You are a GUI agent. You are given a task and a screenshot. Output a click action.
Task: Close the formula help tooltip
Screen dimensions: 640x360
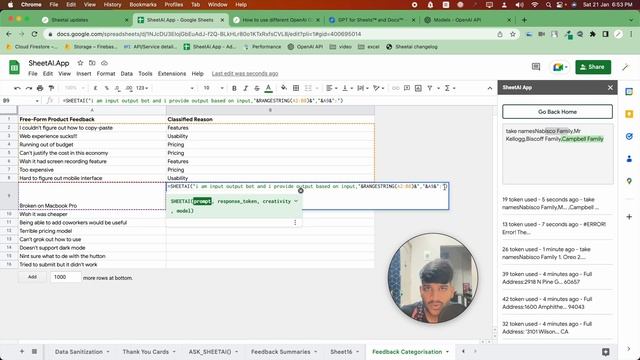(x=300, y=191)
